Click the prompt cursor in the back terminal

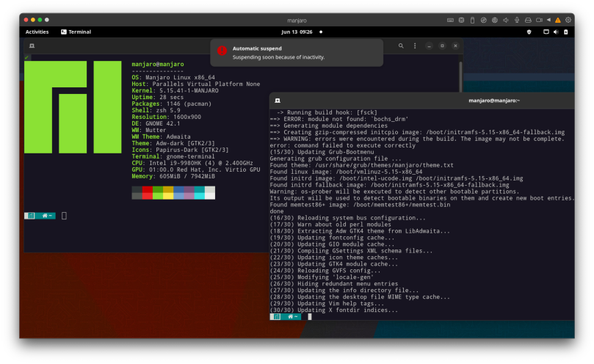point(64,216)
